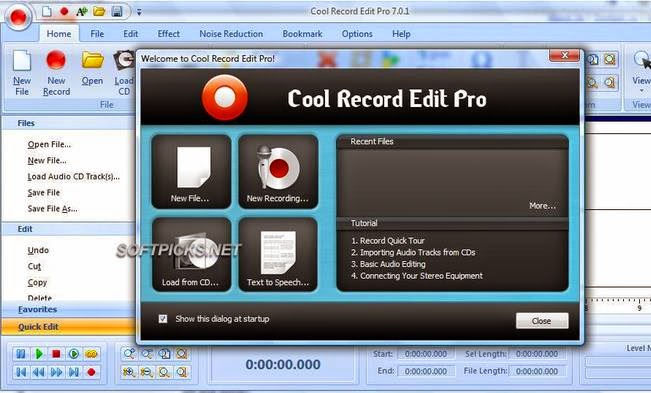Open the quick access toolbar customize dropdown arrow
This screenshot has width=651, height=393.
[x=139, y=12]
